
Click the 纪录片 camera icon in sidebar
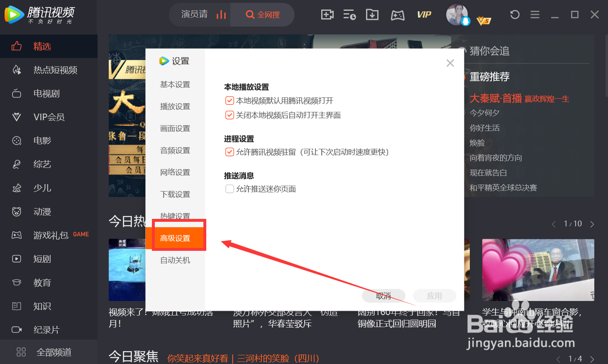pyautogui.click(x=17, y=330)
